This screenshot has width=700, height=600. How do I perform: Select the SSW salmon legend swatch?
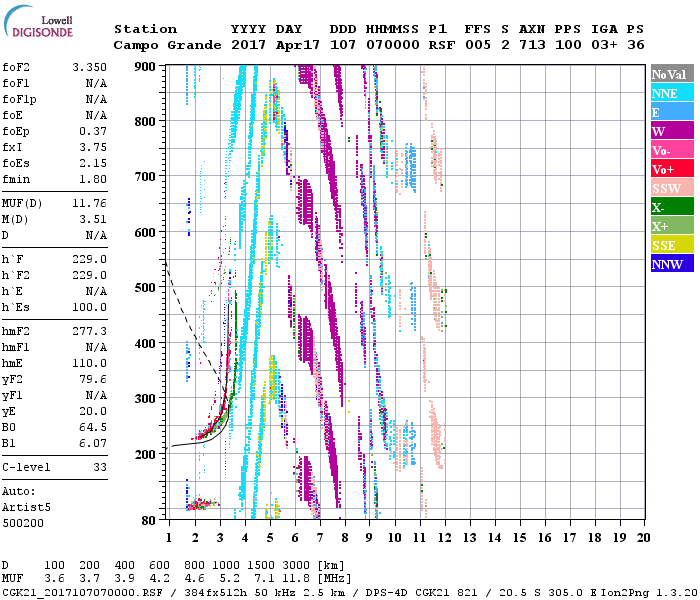(x=672, y=188)
